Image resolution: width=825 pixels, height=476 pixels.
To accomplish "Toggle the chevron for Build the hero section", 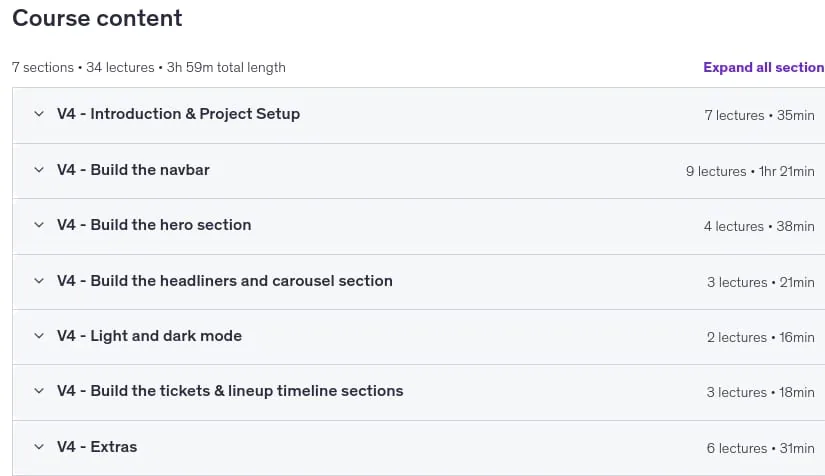I will 39,225.
